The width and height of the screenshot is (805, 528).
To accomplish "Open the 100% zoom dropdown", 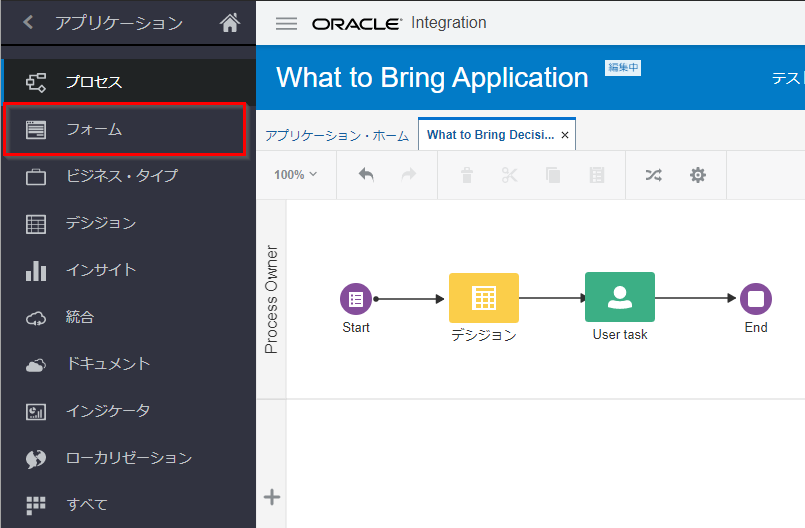I will click(296, 175).
